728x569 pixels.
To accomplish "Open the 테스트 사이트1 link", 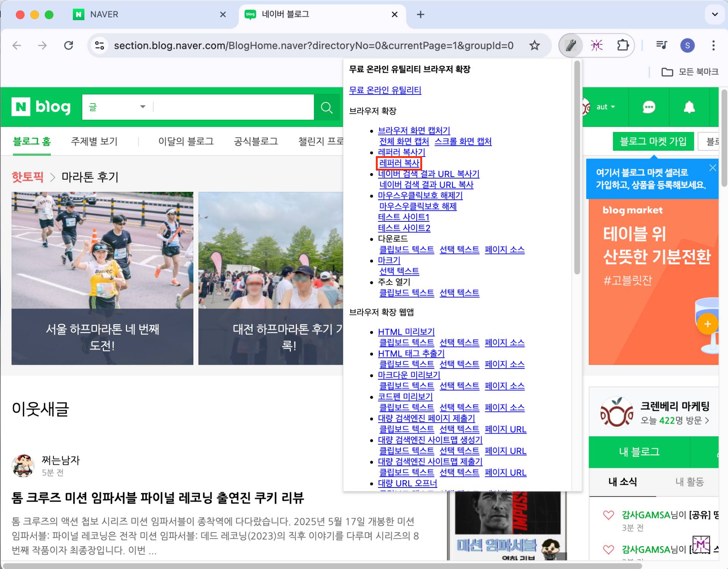I will (x=403, y=217).
